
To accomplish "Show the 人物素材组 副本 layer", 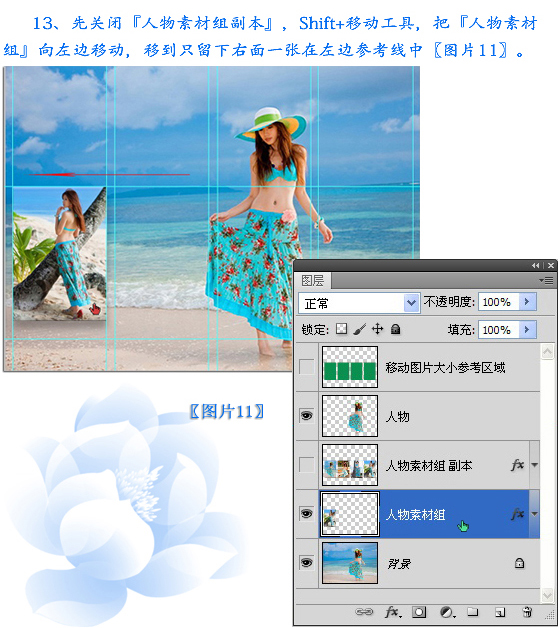I will (307, 465).
